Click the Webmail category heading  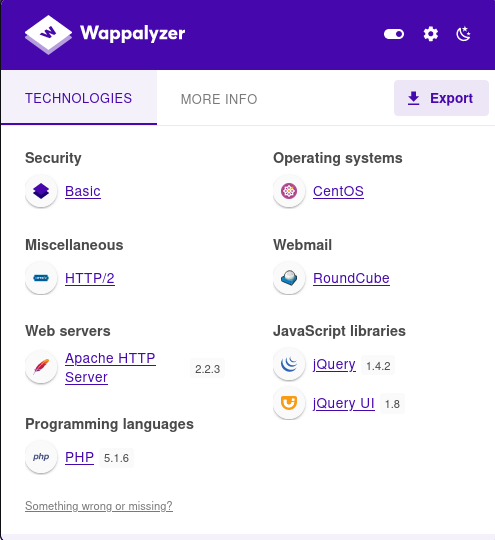[x=302, y=245]
